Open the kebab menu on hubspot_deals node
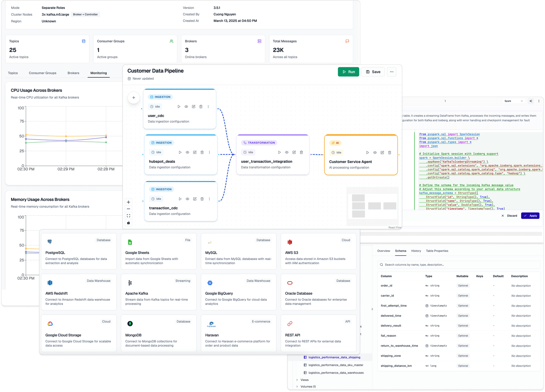The image size is (545, 392). 209,152
